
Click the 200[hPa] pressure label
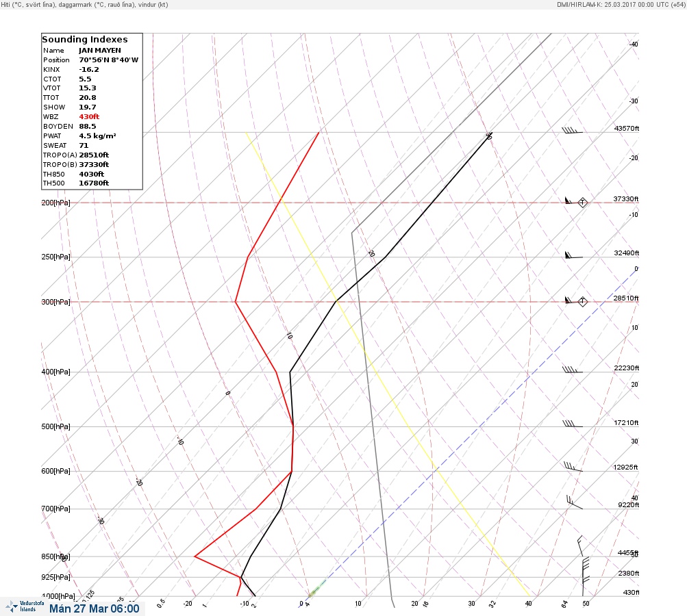tap(55, 203)
